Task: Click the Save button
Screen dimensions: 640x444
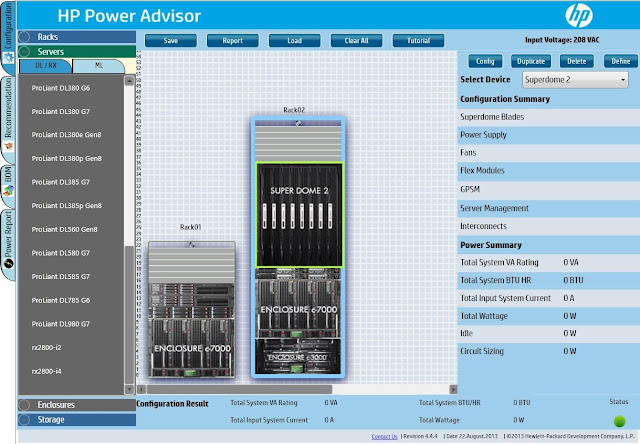Action: [x=171, y=40]
